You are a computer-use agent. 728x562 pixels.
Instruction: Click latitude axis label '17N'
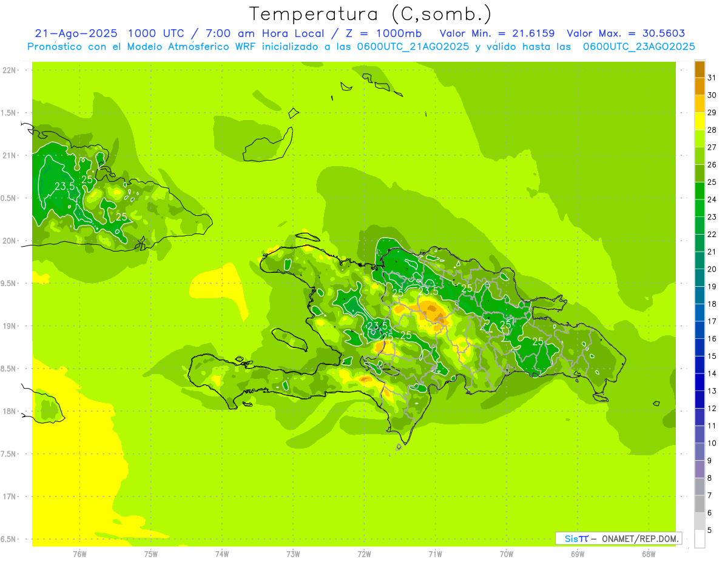pyautogui.click(x=10, y=497)
